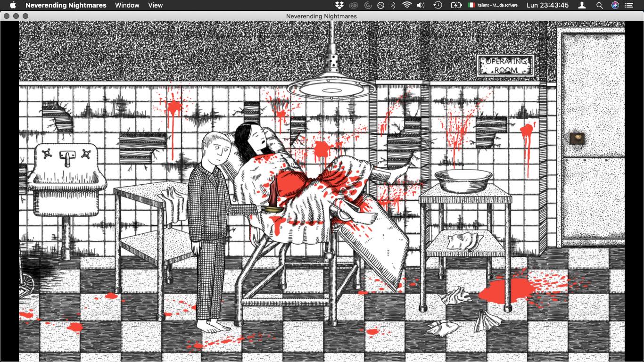Viewport: 644px width, 362px height.
Task: Click the clock showing Lun 23:43:45
Action: click(548, 5)
